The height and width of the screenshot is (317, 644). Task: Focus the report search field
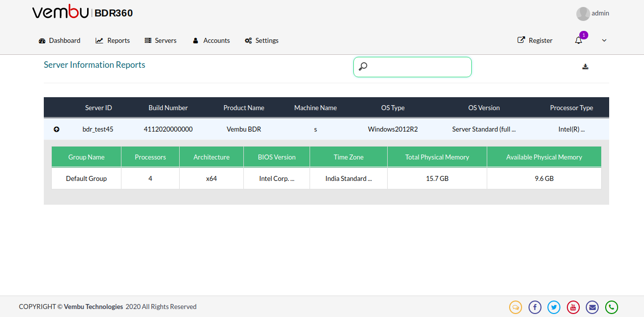point(413,67)
